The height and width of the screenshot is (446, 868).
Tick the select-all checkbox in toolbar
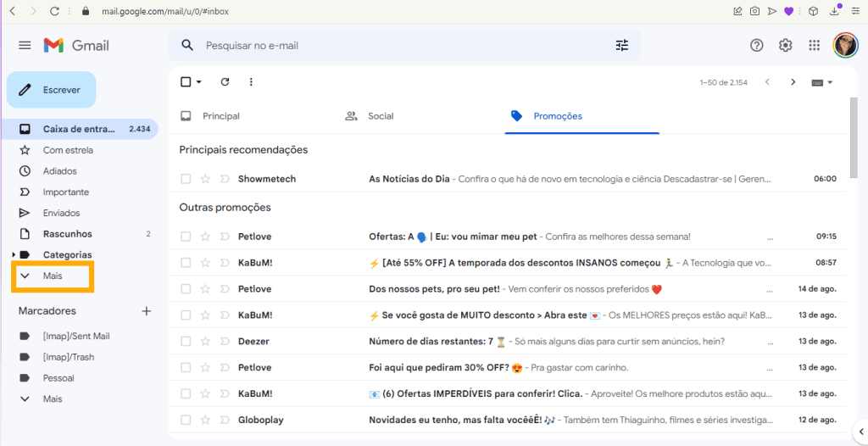pos(186,82)
